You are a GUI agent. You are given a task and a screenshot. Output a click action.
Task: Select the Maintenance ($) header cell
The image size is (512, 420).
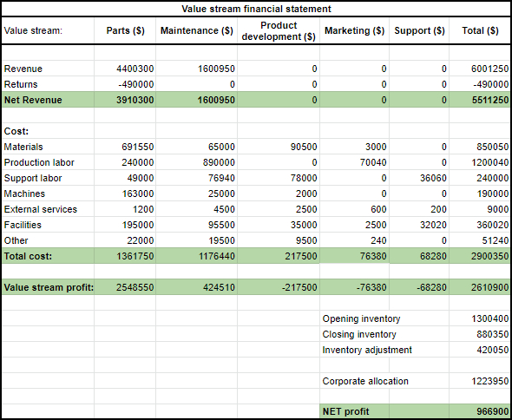tap(197, 30)
